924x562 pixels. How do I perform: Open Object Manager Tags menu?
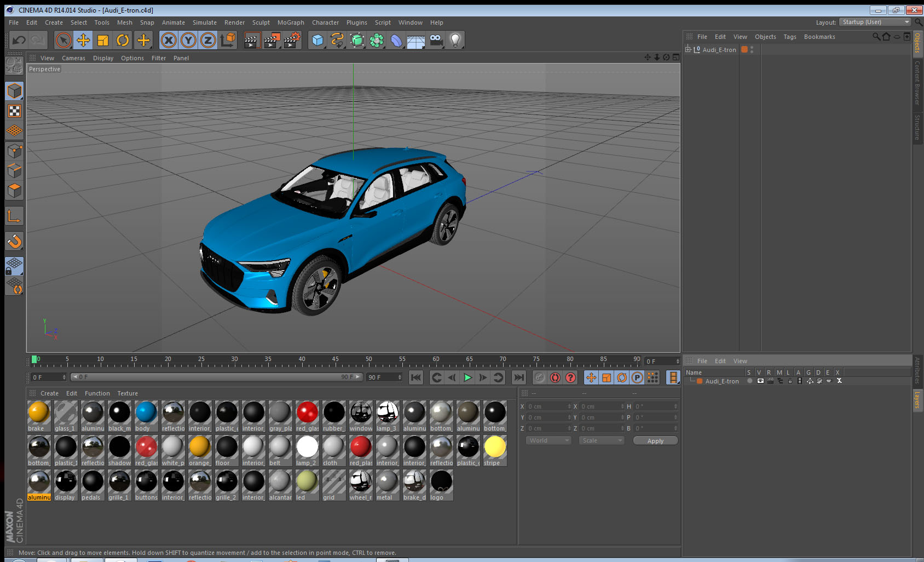(789, 37)
